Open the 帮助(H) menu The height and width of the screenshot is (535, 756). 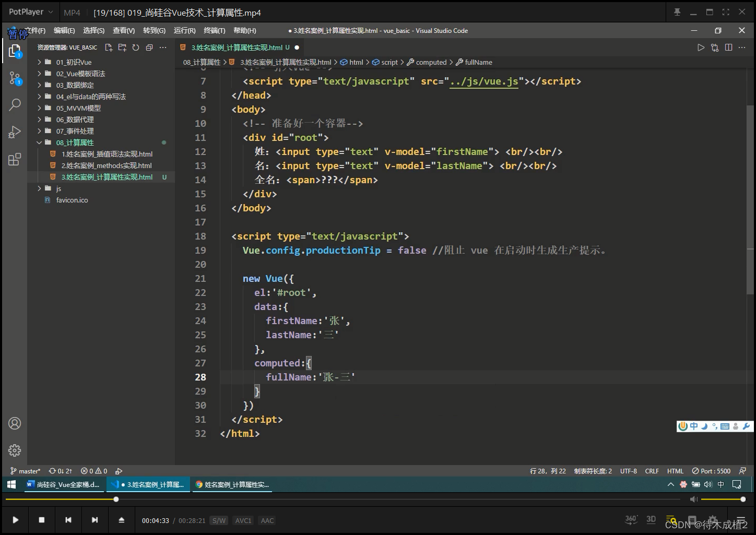[245, 31]
